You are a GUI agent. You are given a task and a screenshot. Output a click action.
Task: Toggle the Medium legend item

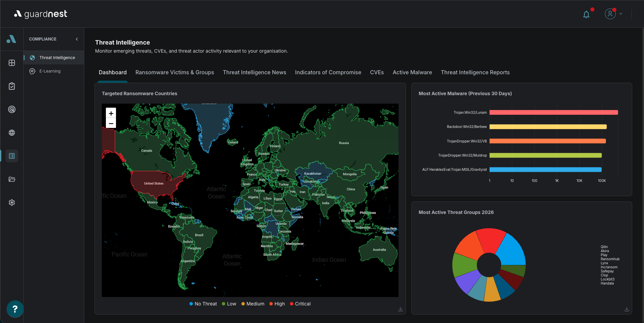pos(253,304)
